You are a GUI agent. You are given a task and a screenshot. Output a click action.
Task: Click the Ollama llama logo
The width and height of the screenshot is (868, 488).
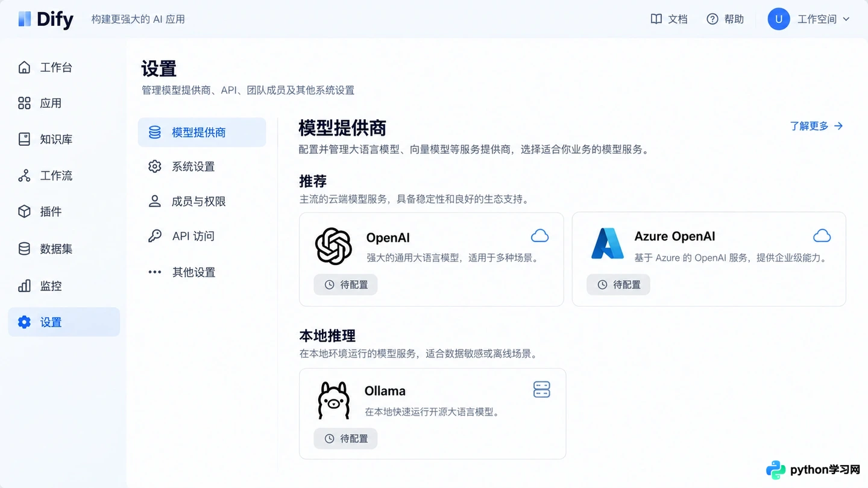[333, 400]
